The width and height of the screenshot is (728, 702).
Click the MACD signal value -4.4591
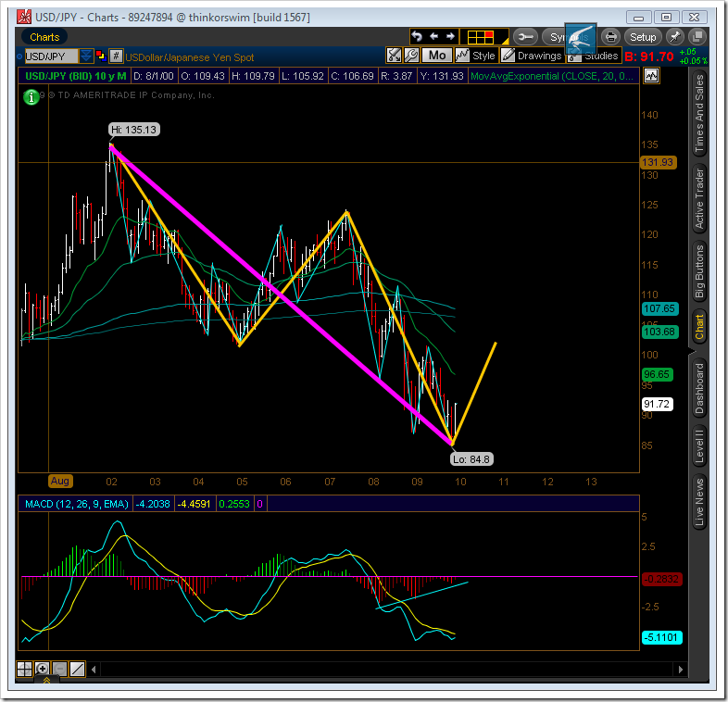point(195,504)
